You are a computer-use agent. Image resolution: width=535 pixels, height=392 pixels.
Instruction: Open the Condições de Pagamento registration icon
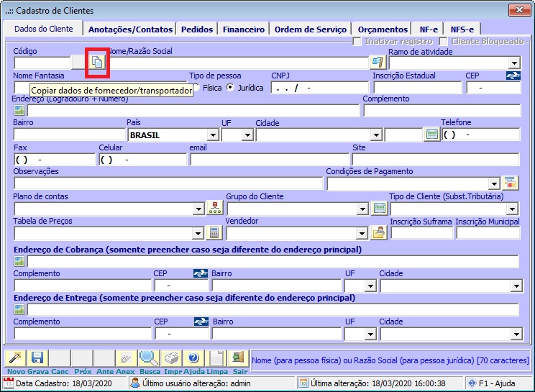[x=511, y=183]
